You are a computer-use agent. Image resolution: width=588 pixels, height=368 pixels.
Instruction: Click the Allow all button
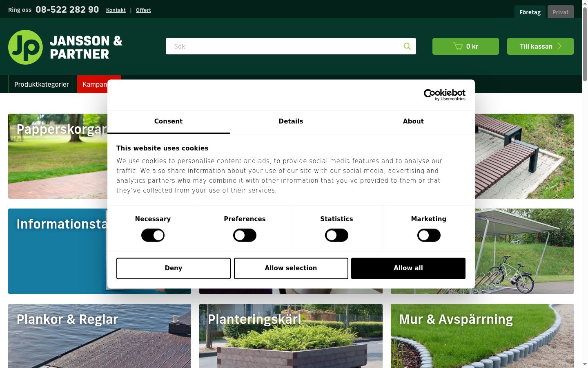click(x=408, y=268)
